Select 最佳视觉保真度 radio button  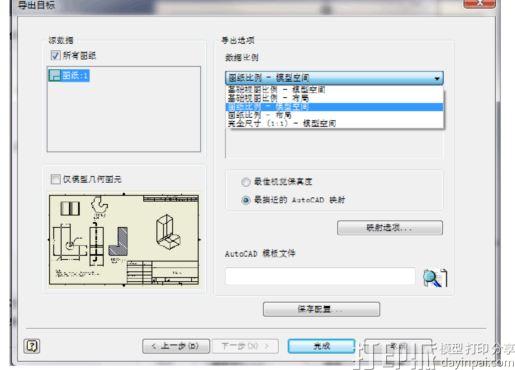(x=246, y=182)
